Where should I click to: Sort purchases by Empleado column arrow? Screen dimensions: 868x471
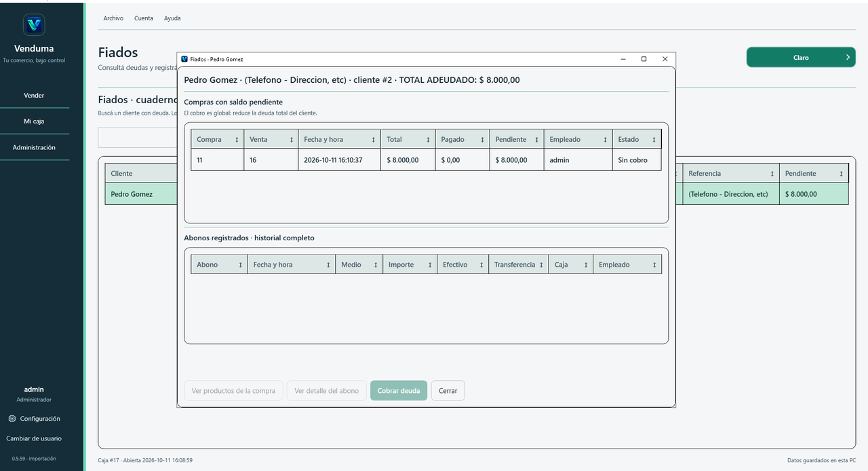pos(606,140)
